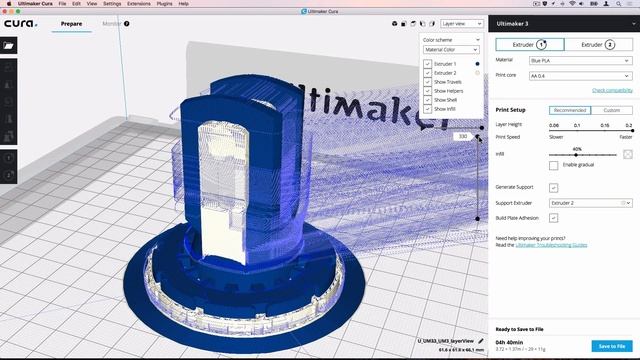640x360 pixels.
Task: Click the 3D perspective camera view icon
Action: 394,24
